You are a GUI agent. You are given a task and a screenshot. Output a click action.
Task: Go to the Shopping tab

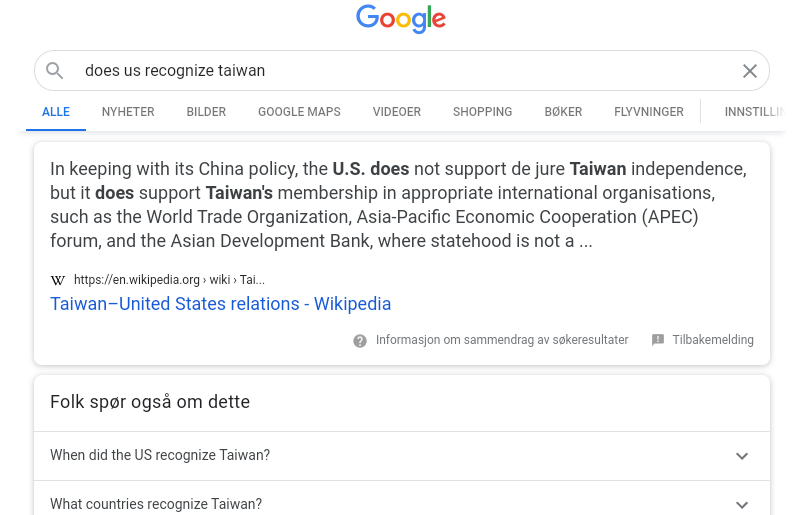482,112
